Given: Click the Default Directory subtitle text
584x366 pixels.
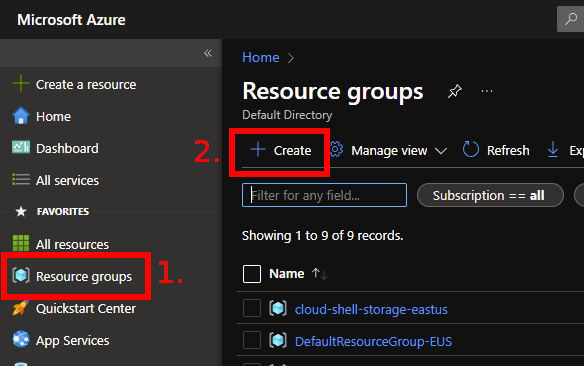Looking at the screenshot, I should click(287, 115).
